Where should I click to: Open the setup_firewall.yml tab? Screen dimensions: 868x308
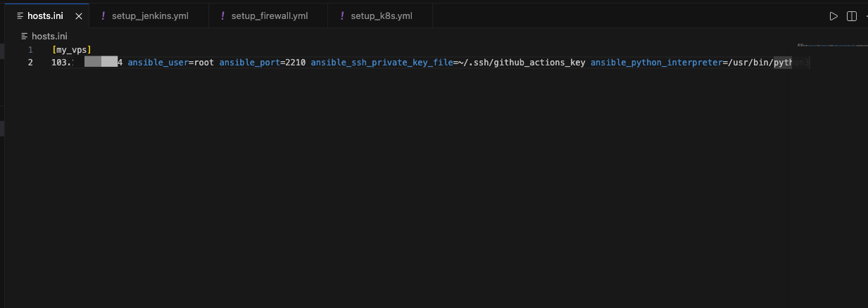pyautogui.click(x=270, y=16)
